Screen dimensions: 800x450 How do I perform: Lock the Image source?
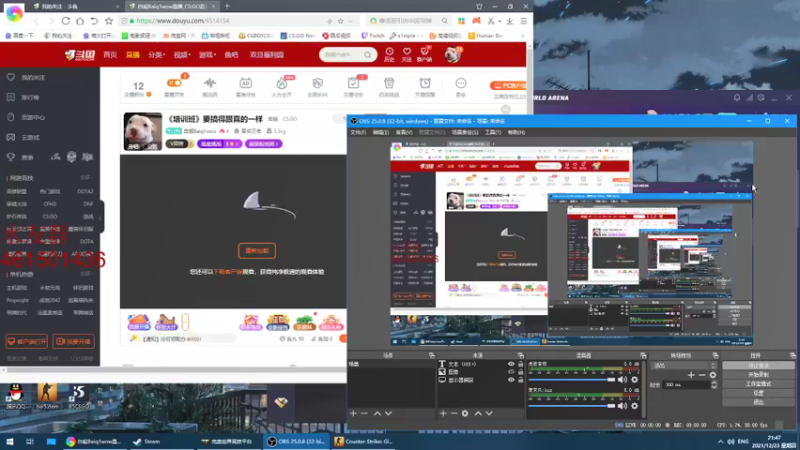click(520, 372)
